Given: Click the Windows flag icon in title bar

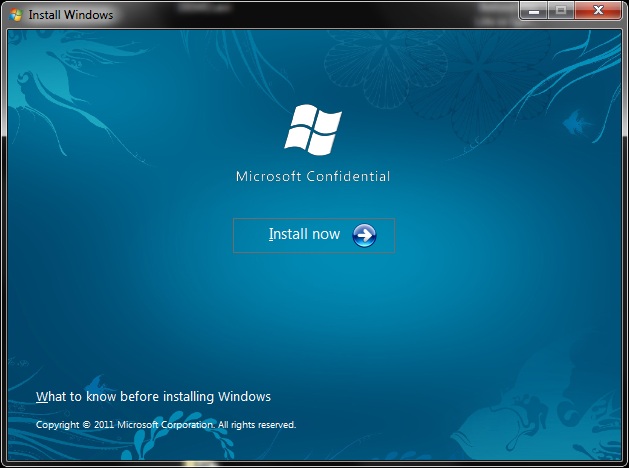Looking at the screenshot, I should (x=16, y=15).
